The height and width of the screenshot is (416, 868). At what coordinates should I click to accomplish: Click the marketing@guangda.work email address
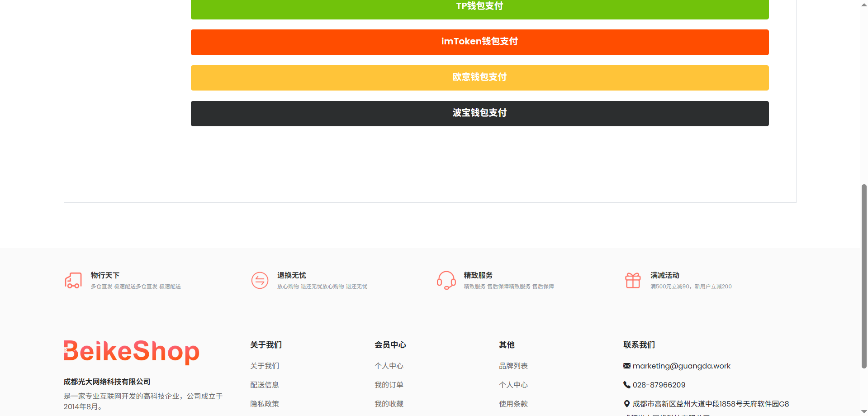(x=682, y=366)
